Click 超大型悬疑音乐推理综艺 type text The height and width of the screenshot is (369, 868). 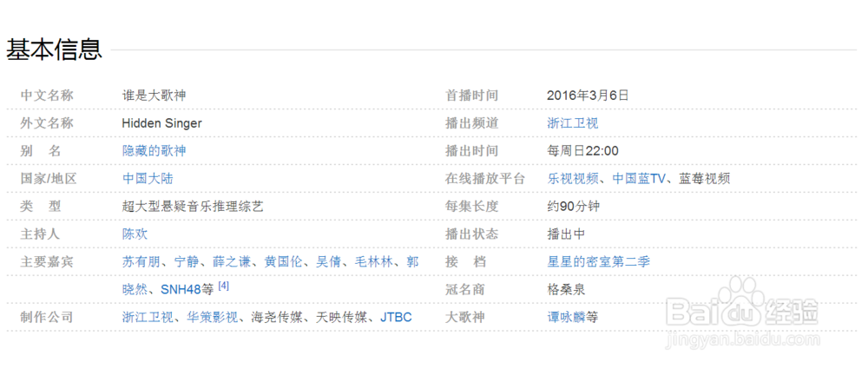click(x=193, y=206)
